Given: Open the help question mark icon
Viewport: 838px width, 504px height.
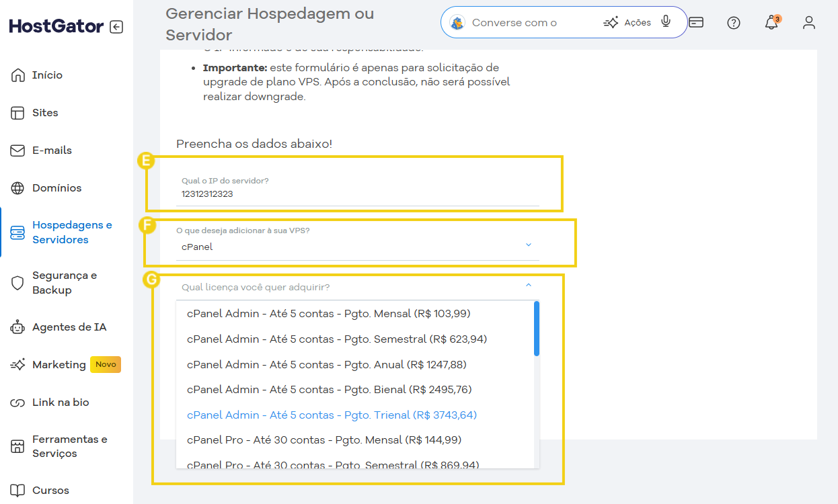Looking at the screenshot, I should [x=734, y=23].
